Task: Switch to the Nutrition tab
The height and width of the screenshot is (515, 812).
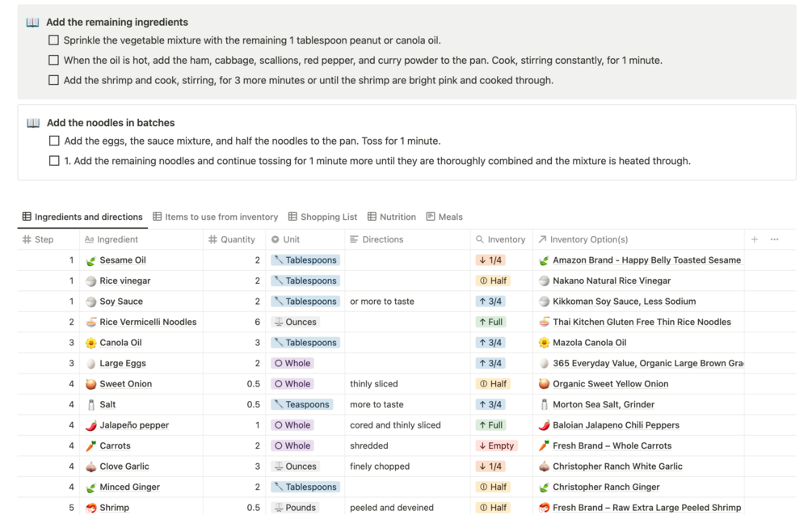Action: (x=392, y=217)
